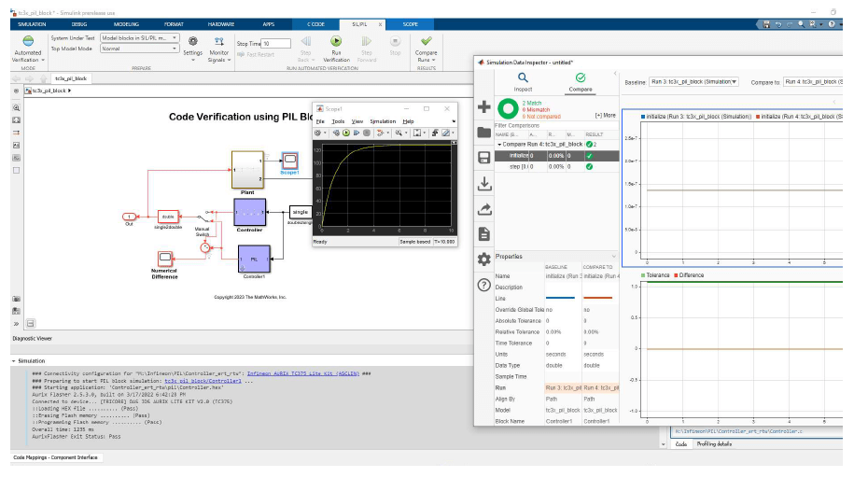Image resolution: width=868 pixels, height=477 pixels.
Task: Click the Compare Runs checkmark icon
Action: 426,41
